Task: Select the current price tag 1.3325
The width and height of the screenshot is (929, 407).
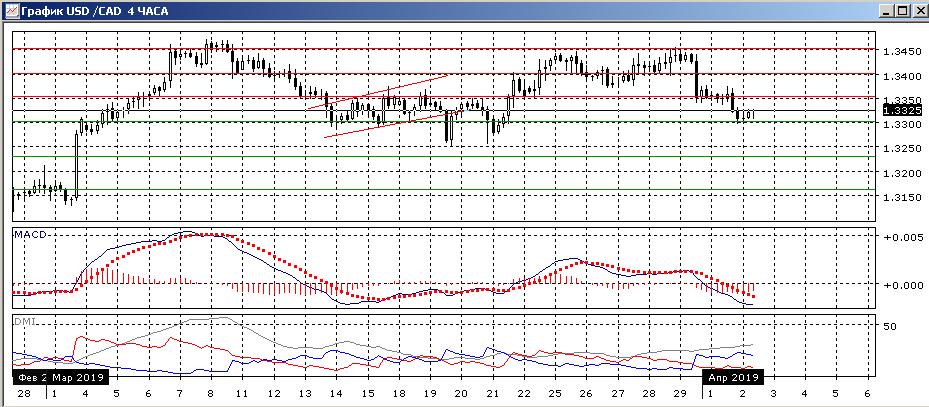Action: click(x=895, y=112)
